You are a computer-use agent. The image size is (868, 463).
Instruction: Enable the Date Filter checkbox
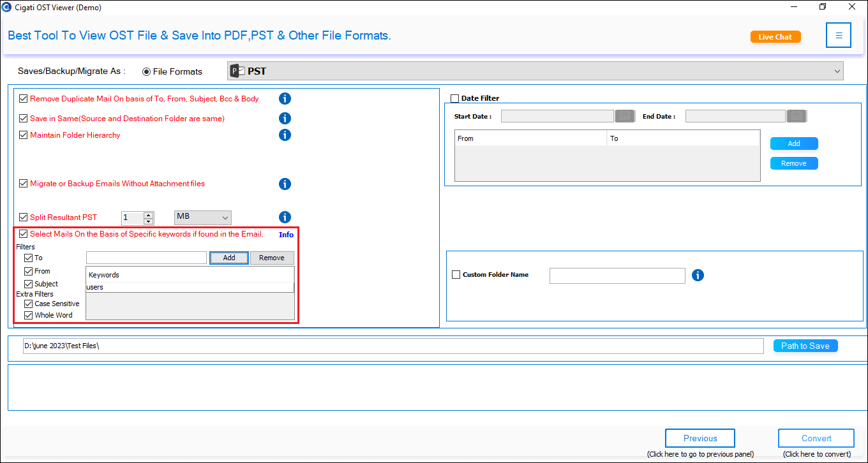[x=455, y=99]
